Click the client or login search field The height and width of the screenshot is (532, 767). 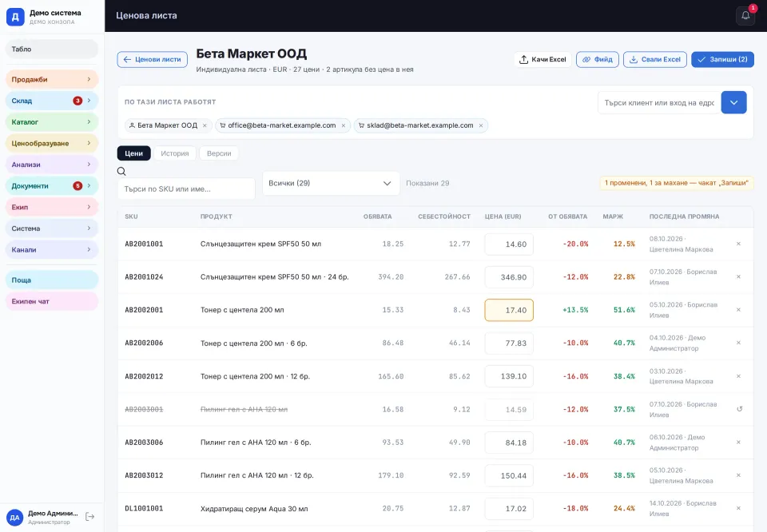point(659,103)
